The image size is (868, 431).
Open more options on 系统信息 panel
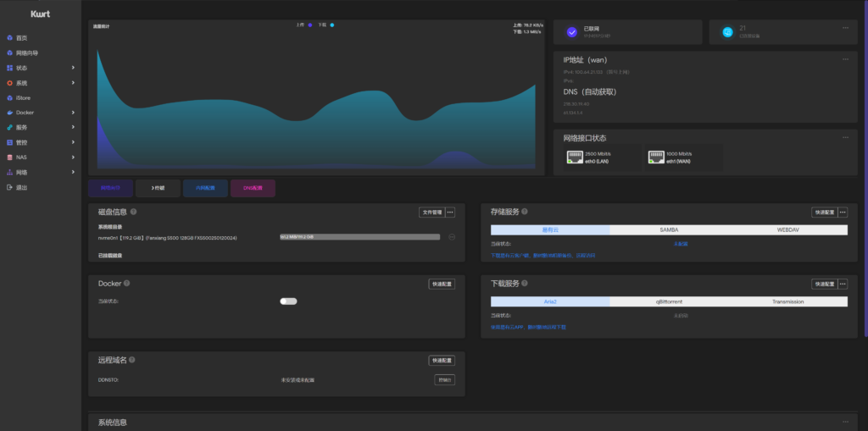[x=845, y=422]
